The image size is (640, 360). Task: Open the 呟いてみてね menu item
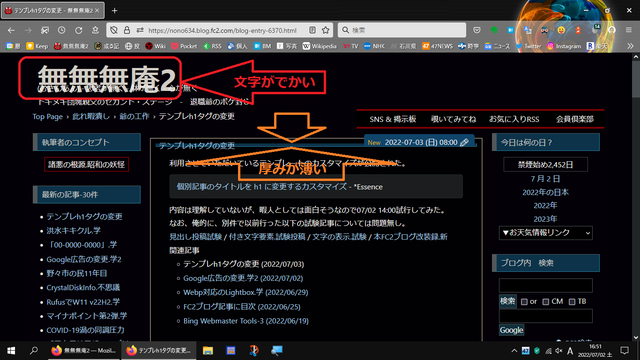pyautogui.click(x=453, y=119)
